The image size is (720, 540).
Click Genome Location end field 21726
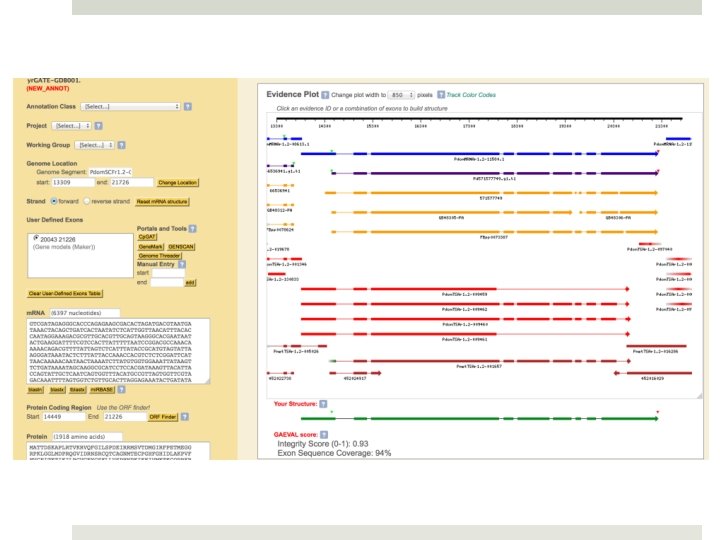132,183
